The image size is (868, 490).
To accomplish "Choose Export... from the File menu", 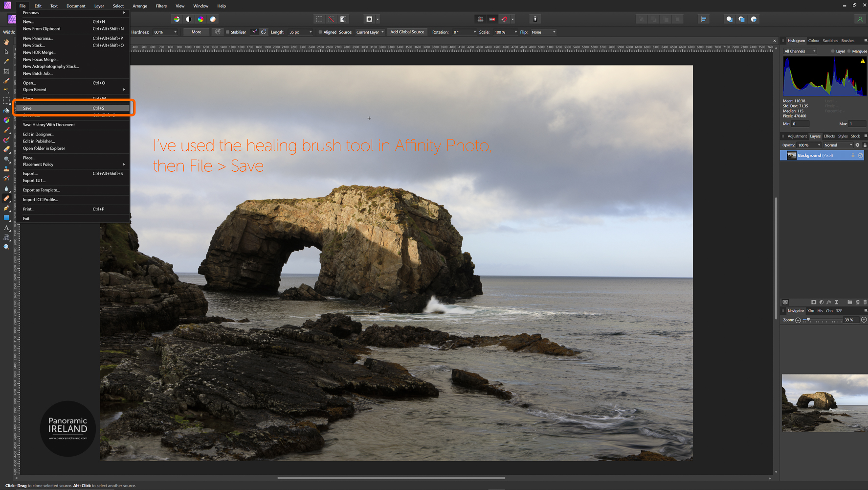I will [x=73, y=173].
